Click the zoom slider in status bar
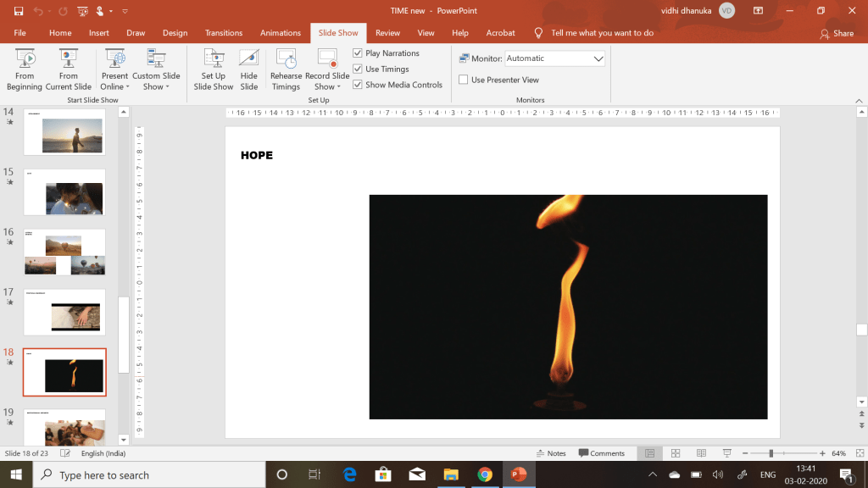Viewport: 868px width, 488px height. (x=771, y=453)
